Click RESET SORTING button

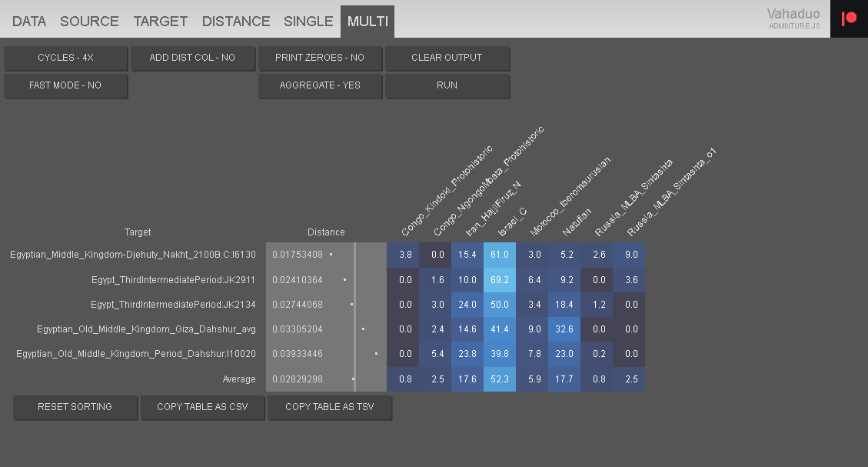[75, 407]
